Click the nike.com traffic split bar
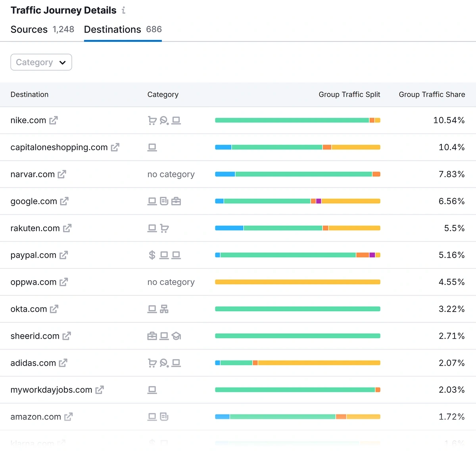The width and height of the screenshot is (476, 451). pos(297,120)
